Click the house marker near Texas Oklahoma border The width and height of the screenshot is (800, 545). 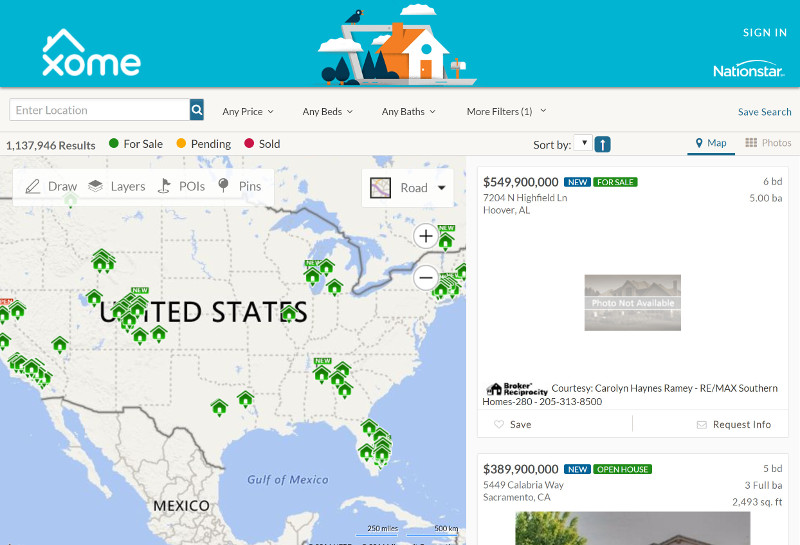click(x=245, y=399)
